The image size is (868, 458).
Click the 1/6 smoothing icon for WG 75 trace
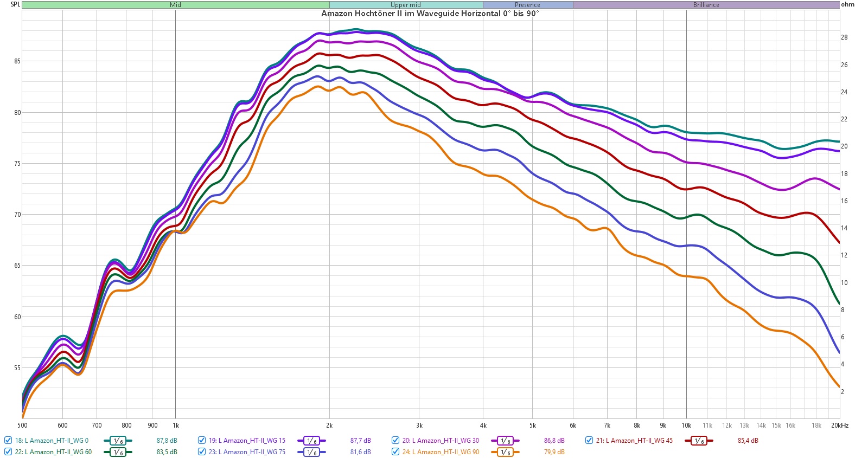click(311, 452)
